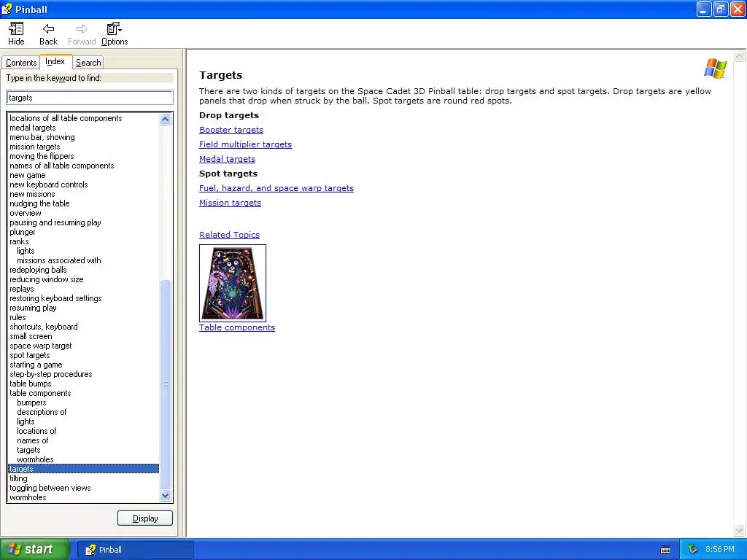Select 'names of all table components' entry
Screen dimensions: 747x560
(62, 166)
